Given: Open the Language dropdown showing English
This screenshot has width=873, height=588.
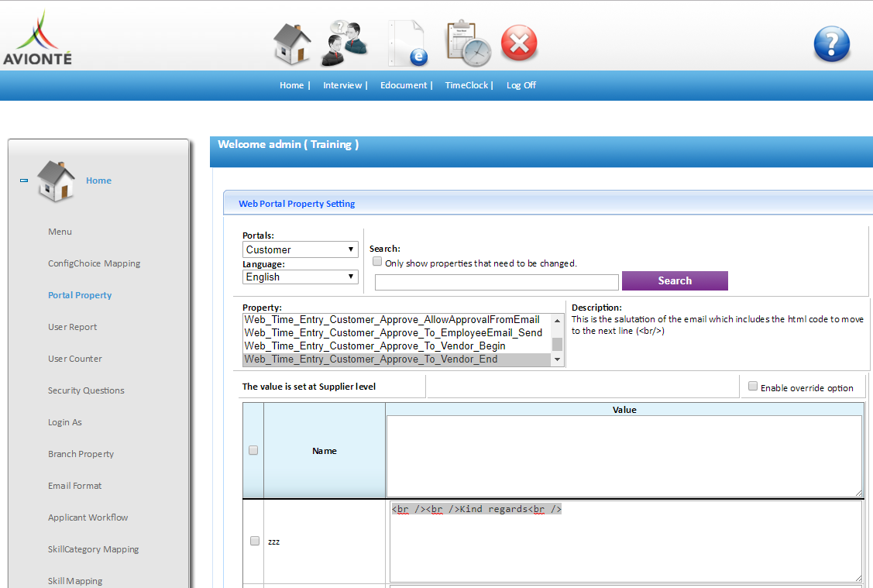Looking at the screenshot, I should [x=300, y=277].
